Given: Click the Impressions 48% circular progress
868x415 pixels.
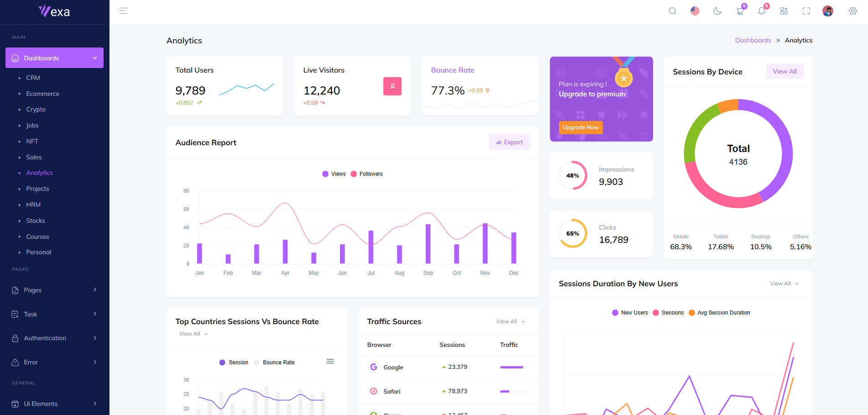Looking at the screenshot, I should coord(573,175).
